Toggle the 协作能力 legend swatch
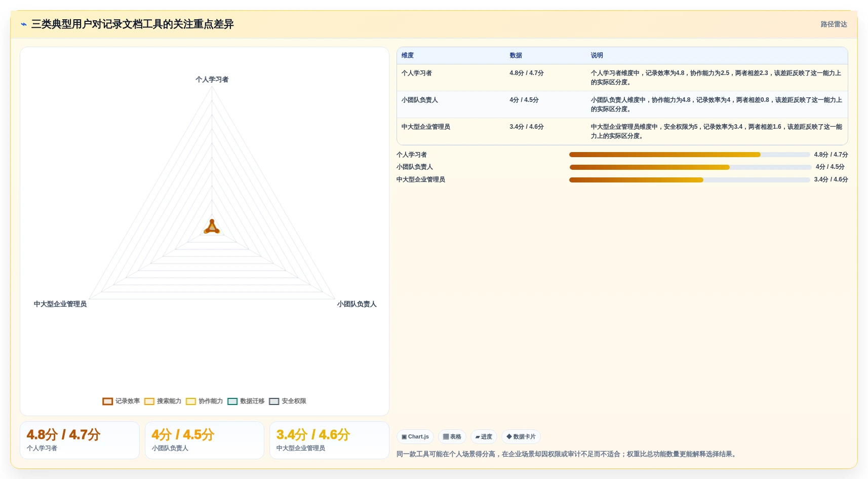The image size is (868, 479). coord(190,401)
